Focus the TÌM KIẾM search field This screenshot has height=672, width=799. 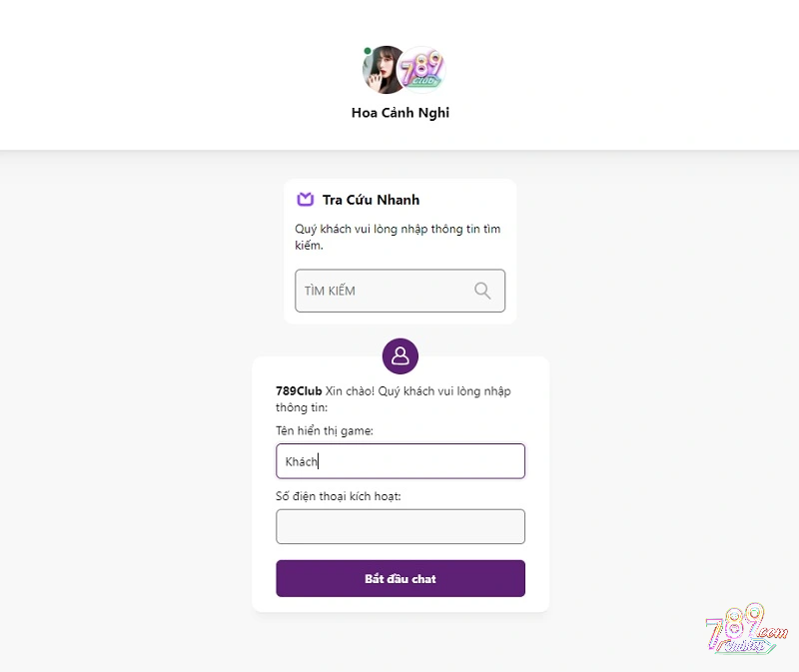tap(386, 291)
